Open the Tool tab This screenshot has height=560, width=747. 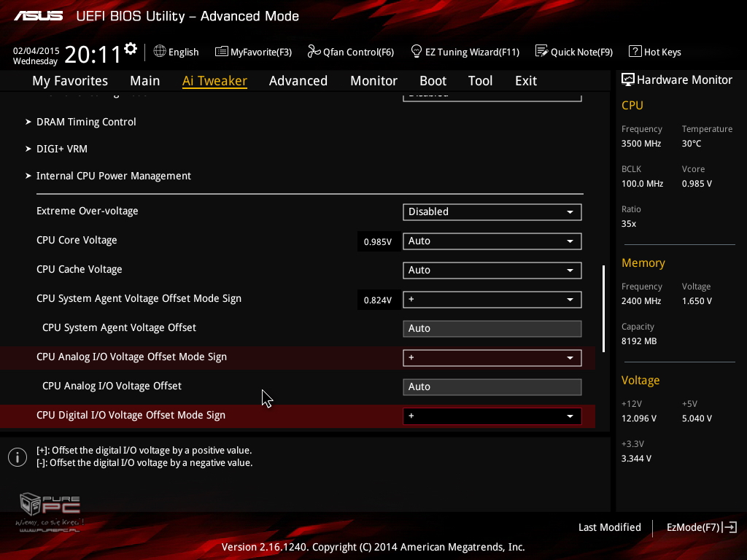pyautogui.click(x=480, y=81)
